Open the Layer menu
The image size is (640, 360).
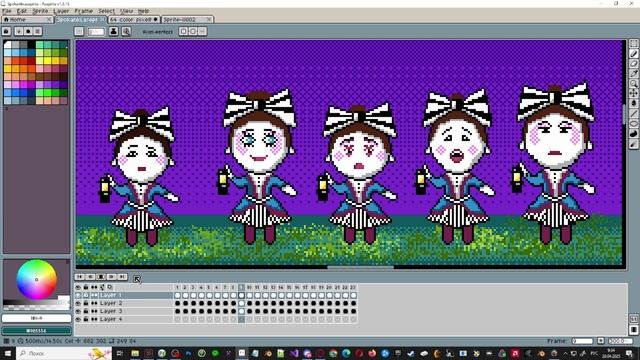click(61, 11)
